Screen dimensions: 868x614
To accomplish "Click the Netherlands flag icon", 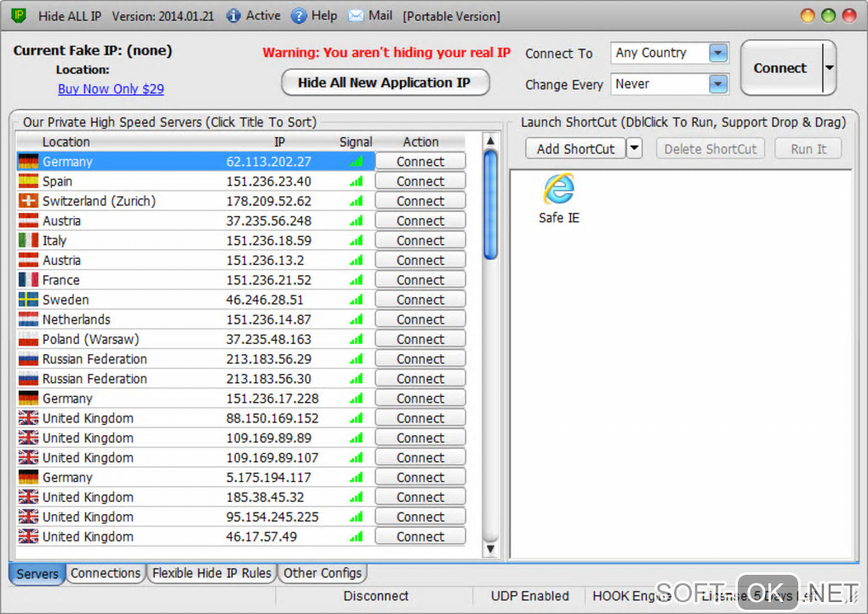I will (28, 319).
